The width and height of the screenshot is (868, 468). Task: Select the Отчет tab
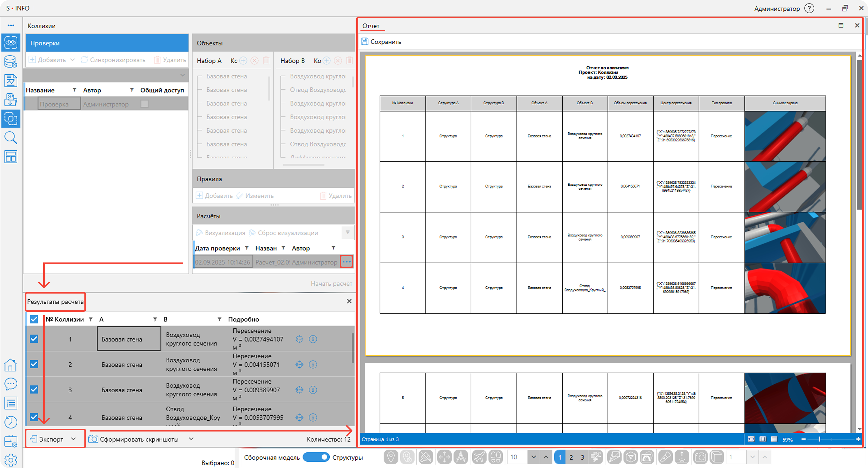371,26
